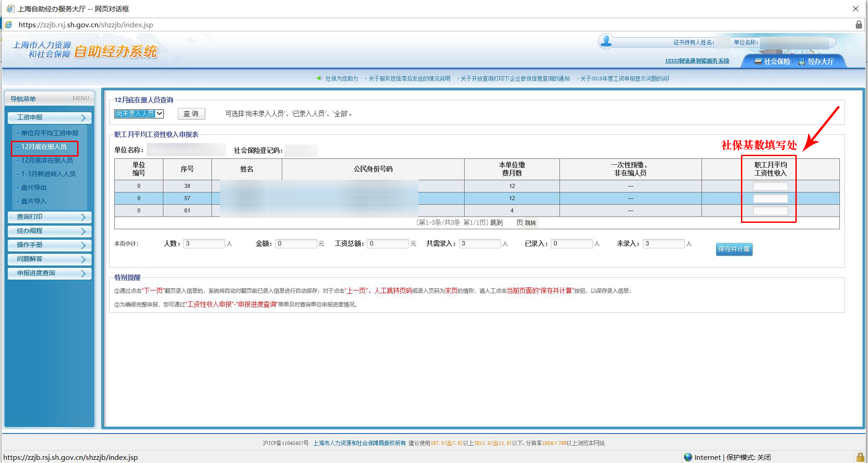Click the 缴费月数 cell showing 4
Image resolution: width=868 pixels, height=463 pixels.
(512, 211)
